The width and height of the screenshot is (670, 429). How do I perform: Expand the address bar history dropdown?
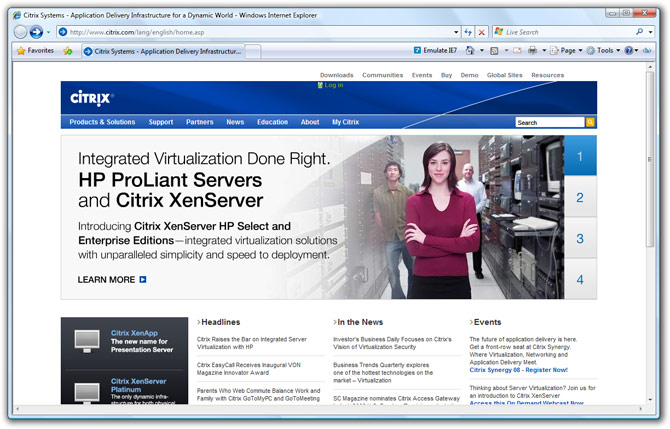pos(456,32)
